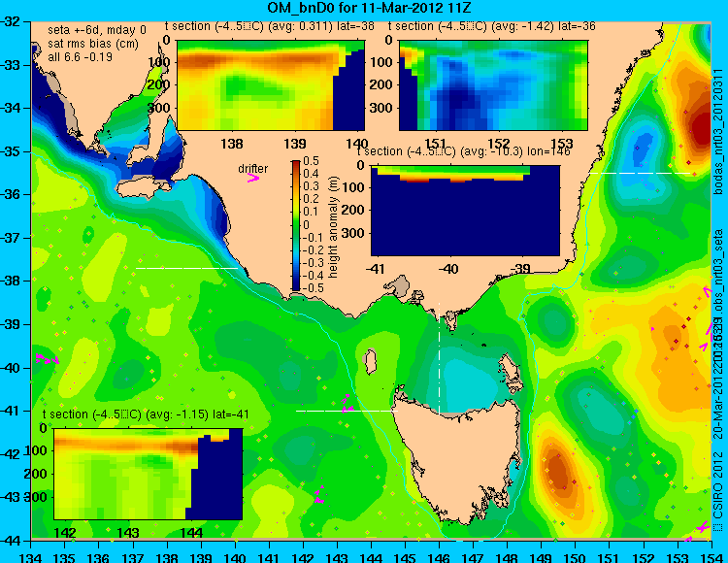
Task: Click the magenta drifter arrow marker in legend
Action: [x=253, y=179]
